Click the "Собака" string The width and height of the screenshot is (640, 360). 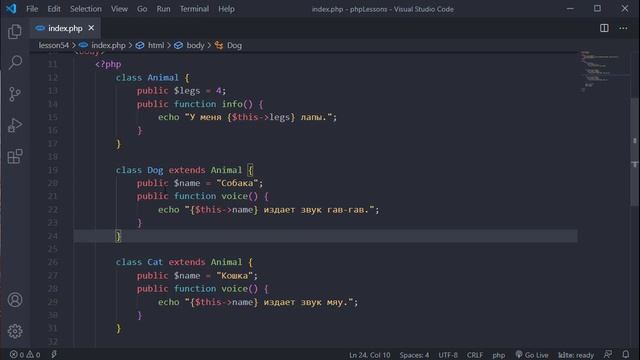point(237,183)
